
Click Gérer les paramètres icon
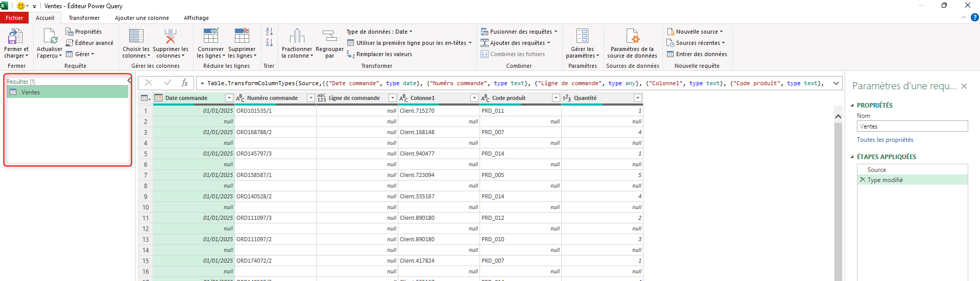pyautogui.click(x=582, y=36)
